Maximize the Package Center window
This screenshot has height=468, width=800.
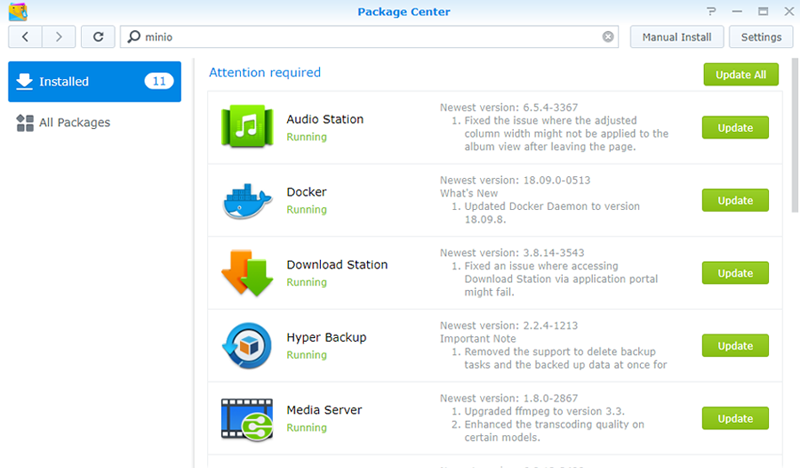[763, 11]
